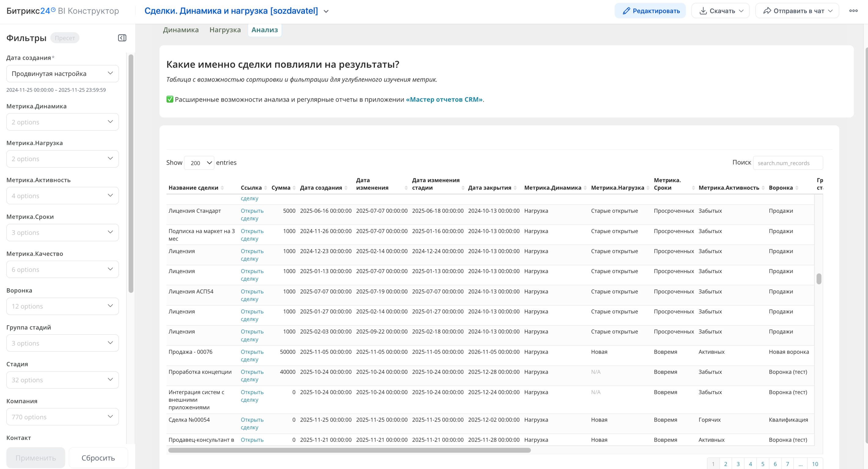Open Отправить в чат share menu
The height and width of the screenshot is (469, 868).
click(x=797, y=11)
